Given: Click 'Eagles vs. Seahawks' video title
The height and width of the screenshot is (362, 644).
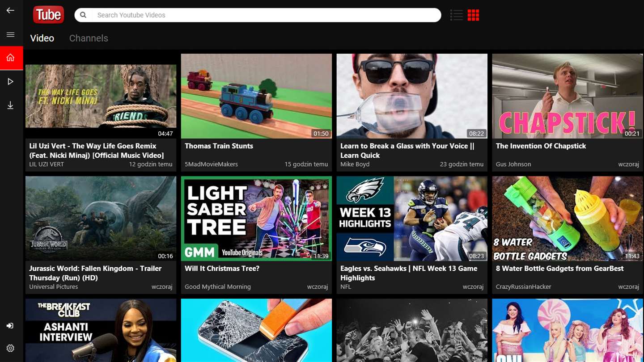Looking at the screenshot, I should [x=408, y=273].
